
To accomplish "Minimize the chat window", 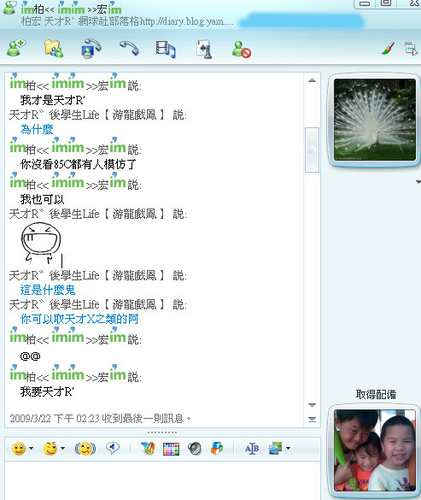I will coord(365,4).
